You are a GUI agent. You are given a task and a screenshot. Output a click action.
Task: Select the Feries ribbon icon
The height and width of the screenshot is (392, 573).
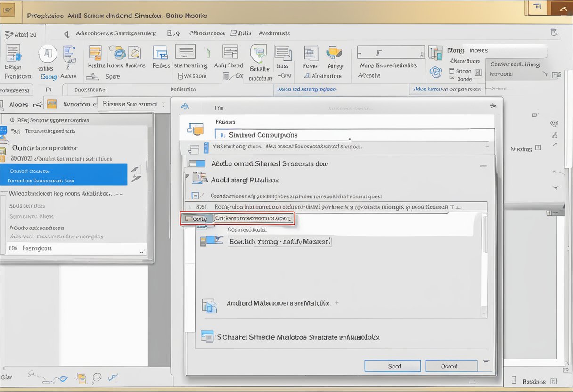coord(161,57)
